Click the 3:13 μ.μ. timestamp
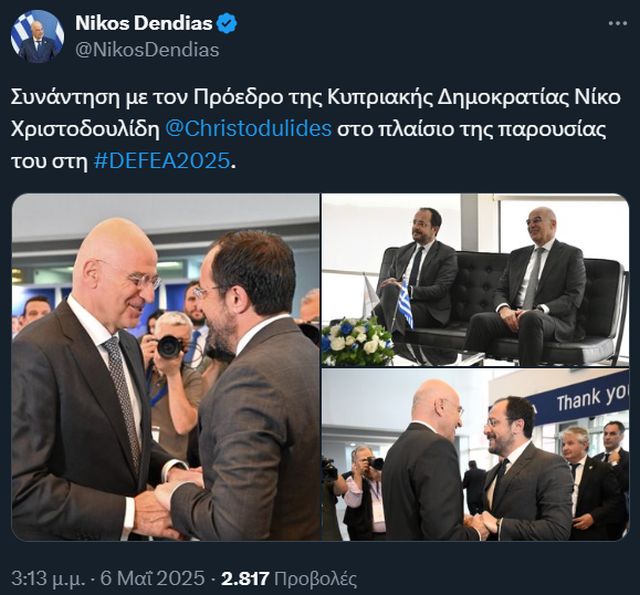Screen dimensions: 640x595 (48, 578)
